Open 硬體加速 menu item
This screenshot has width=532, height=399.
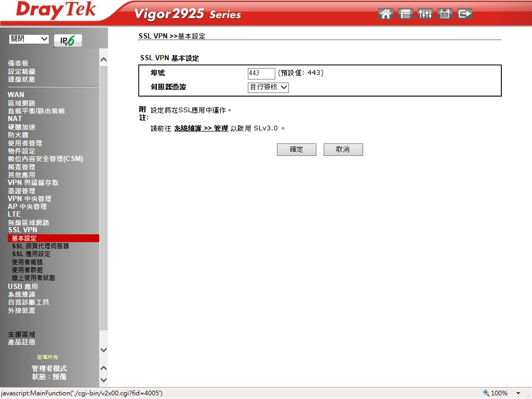pos(21,127)
